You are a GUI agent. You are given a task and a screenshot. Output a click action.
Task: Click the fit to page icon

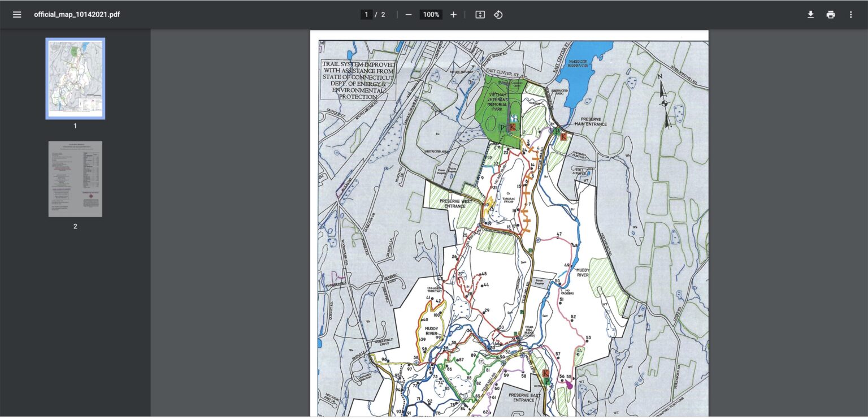click(x=480, y=15)
